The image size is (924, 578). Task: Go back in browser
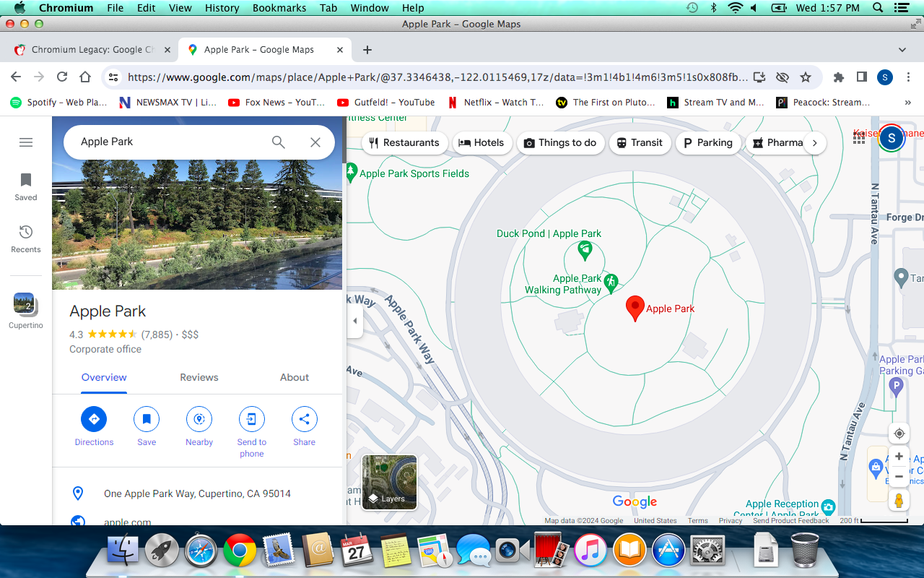(x=16, y=77)
